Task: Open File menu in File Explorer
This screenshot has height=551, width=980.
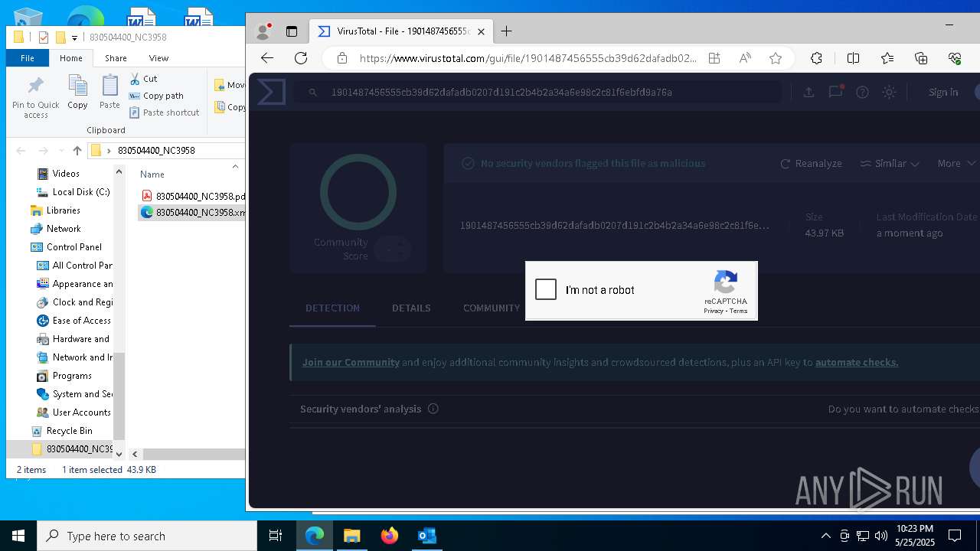Action: (28, 58)
